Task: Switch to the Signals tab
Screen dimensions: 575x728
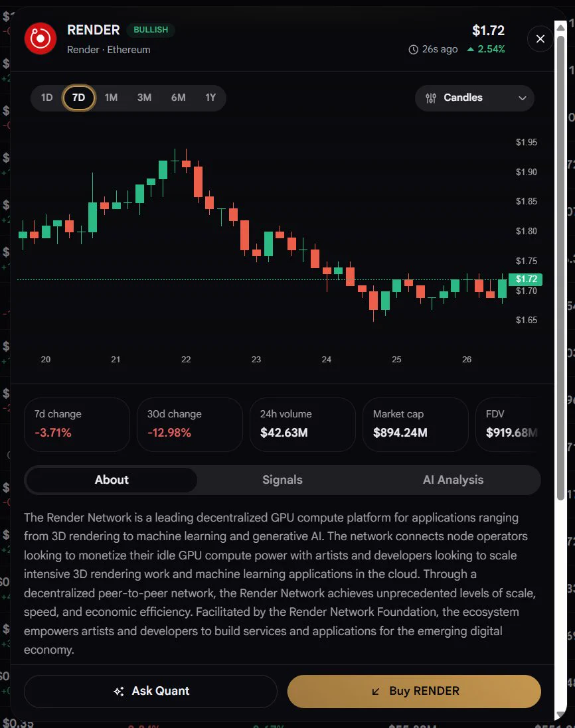Action: pos(282,480)
